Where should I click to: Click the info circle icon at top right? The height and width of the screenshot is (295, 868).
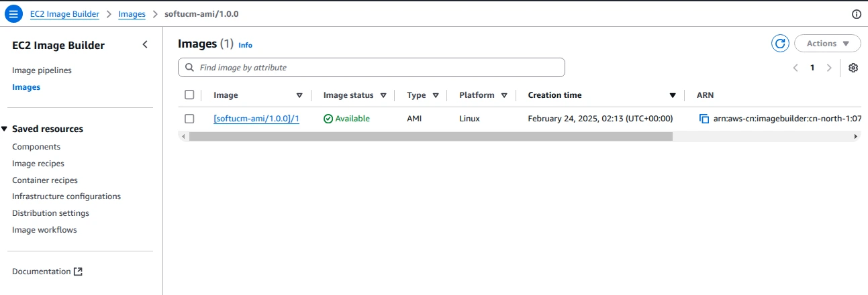coord(856,14)
